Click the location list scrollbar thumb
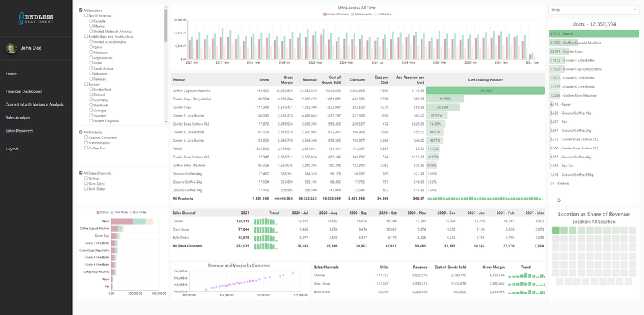 166,26
